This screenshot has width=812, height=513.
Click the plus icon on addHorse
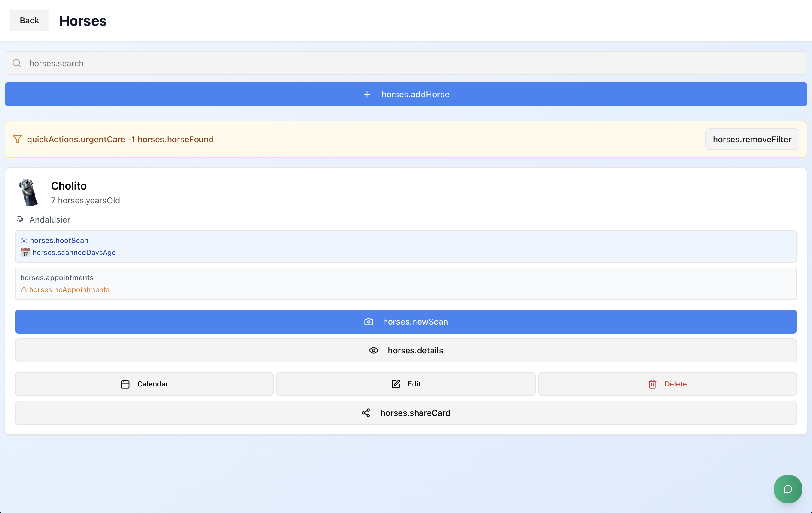coord(367,94)
